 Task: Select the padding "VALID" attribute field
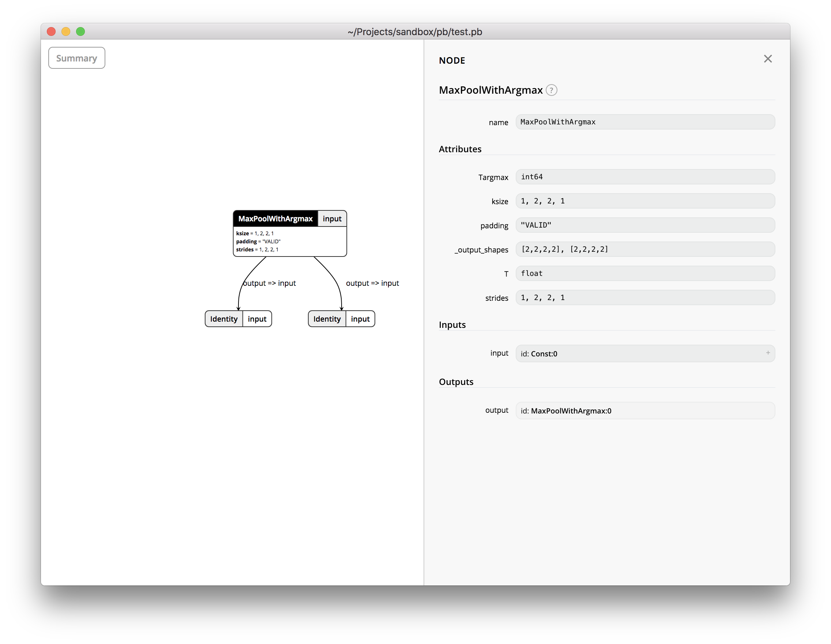click(645, 225)
